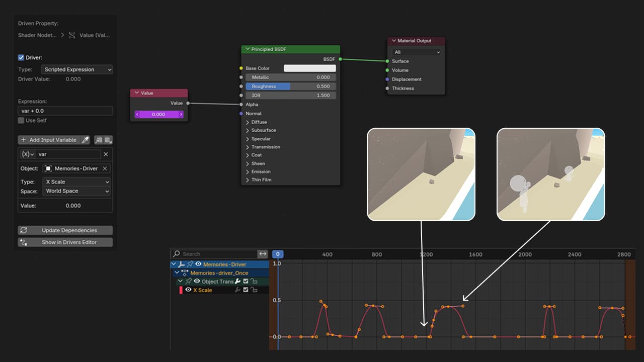Click Show in Drivers Editor button

65,242
